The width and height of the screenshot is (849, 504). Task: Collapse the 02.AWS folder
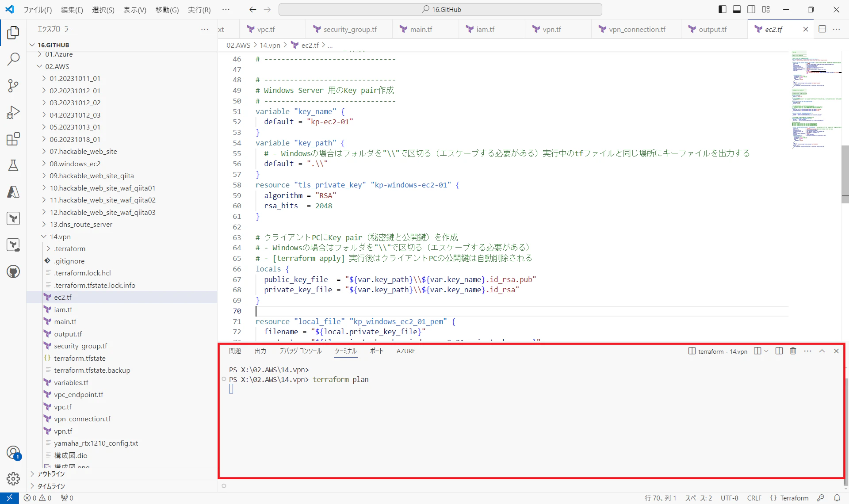point(57,66)
